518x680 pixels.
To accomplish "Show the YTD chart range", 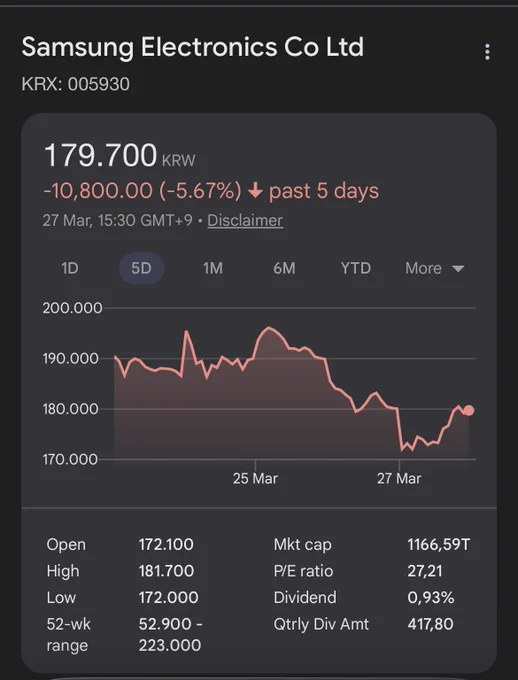I will click(355, 268).
